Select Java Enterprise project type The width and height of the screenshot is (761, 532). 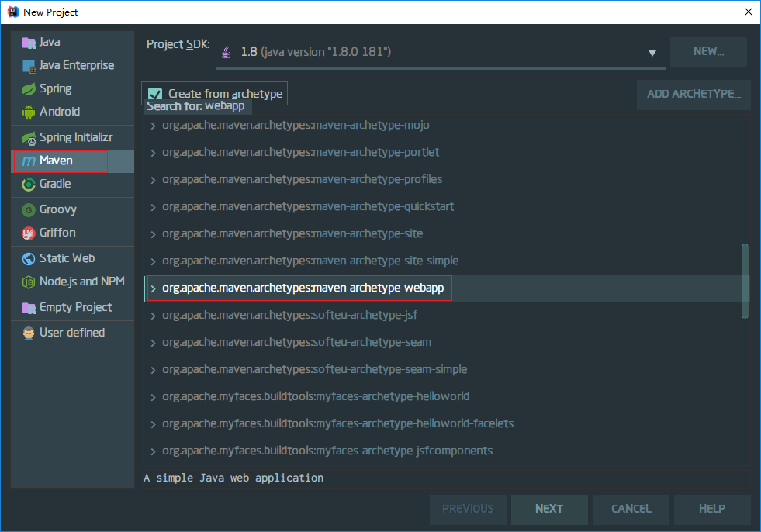[72, 65]
